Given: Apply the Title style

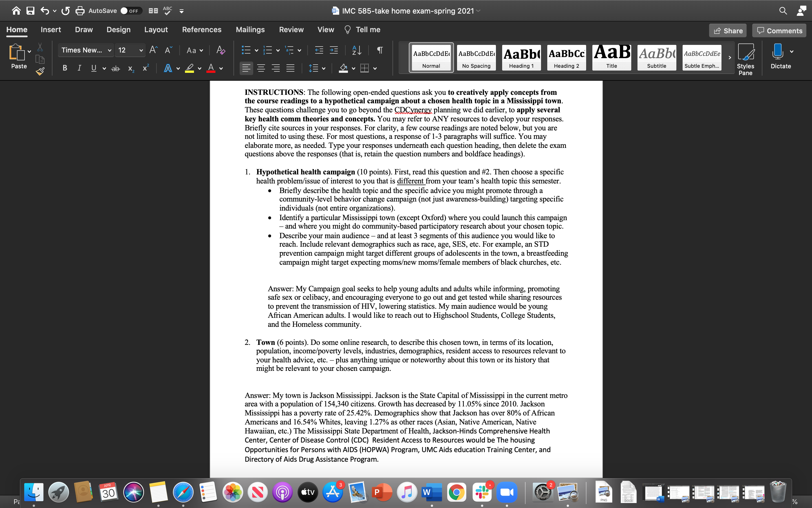Looking at the screenshot, I should (x=611, y=58).
